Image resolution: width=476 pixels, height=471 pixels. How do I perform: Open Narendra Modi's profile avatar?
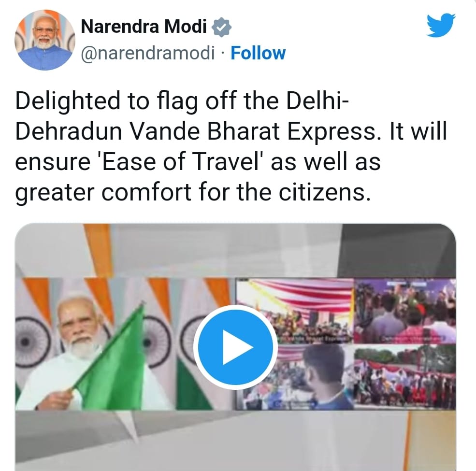[45, 40]
